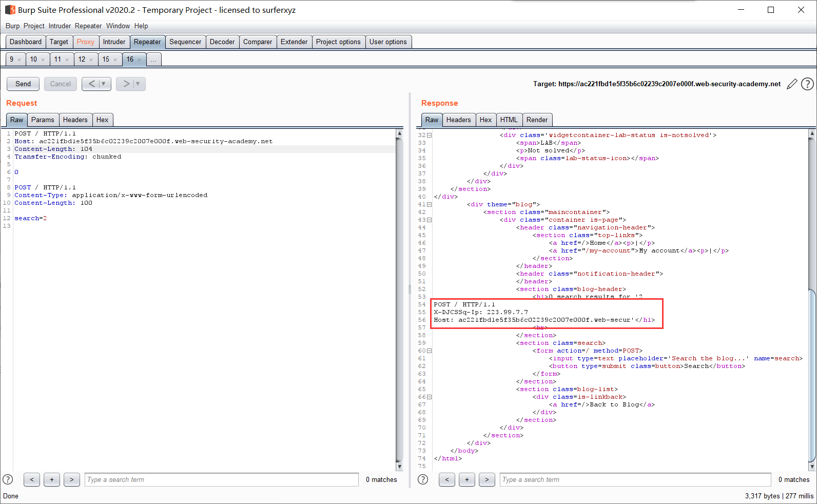Click next match button in response search

point(487,479)
